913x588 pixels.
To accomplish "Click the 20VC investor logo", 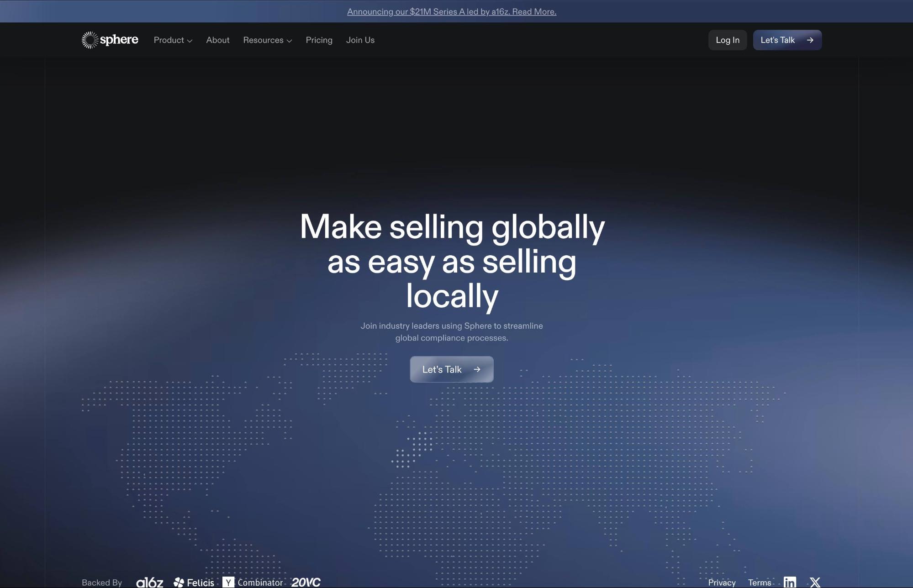I will point(306,582).
